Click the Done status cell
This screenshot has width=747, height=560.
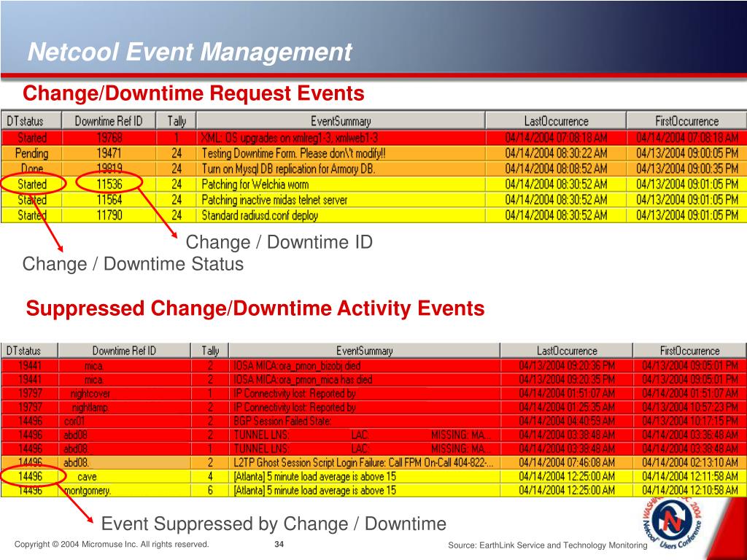[x=32, y=168]
